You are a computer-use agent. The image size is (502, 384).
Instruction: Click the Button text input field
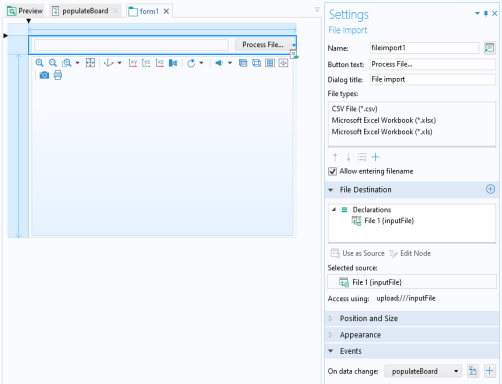pos(433,64)
